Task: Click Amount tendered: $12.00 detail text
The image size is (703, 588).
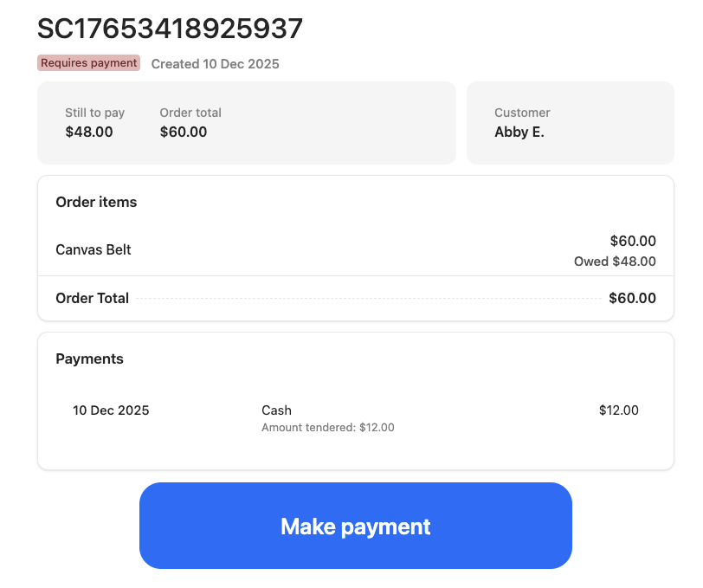Action: 327,427
